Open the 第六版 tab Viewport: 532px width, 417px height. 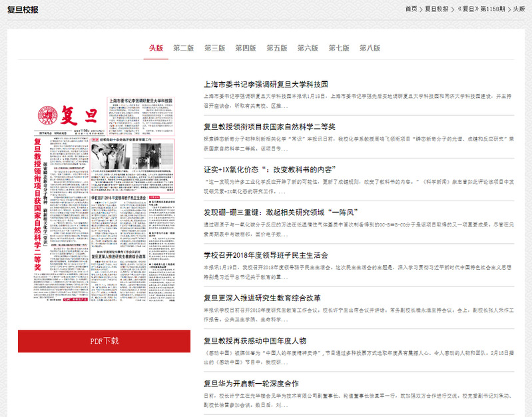click(308, 48)
